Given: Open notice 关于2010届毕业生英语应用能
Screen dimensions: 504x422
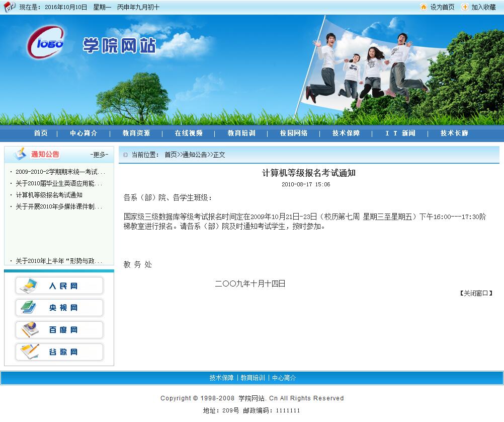Looking at the screenshot, I should point(59,183).
